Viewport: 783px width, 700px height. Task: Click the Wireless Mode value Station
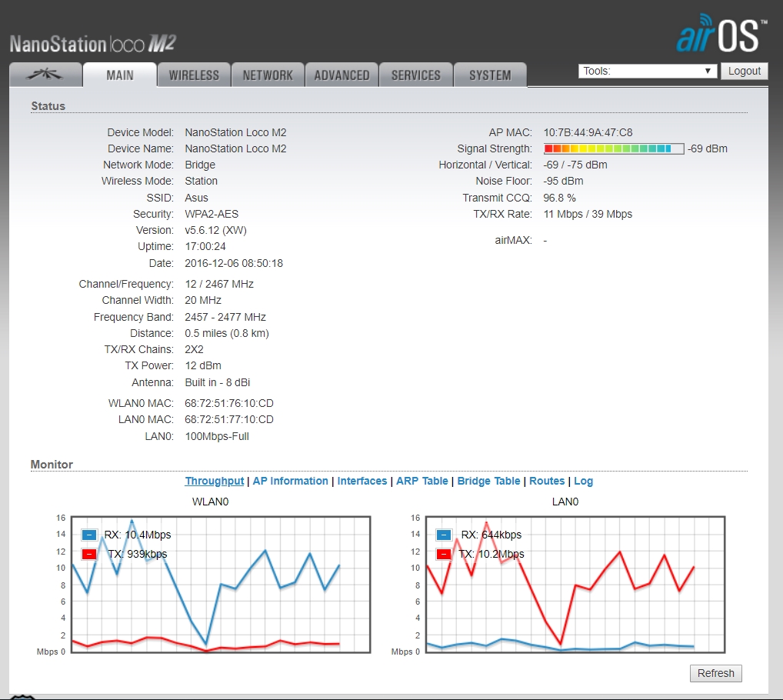pos(202,181)
